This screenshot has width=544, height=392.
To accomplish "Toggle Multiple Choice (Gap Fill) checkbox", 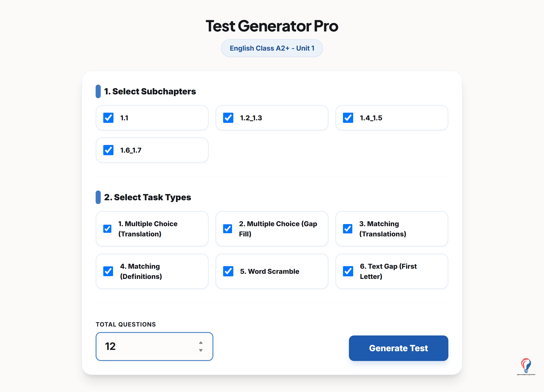I will 228,229.
